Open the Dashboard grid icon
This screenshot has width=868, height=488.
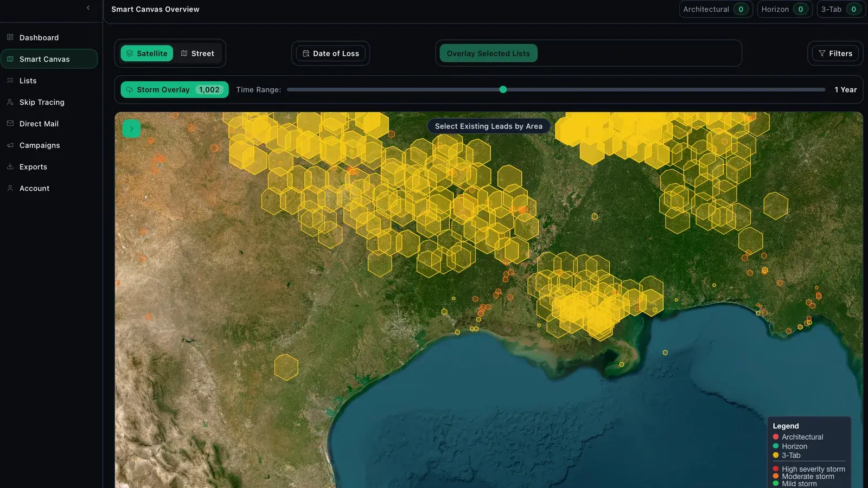pyautogui.click(x=10, y=37)
